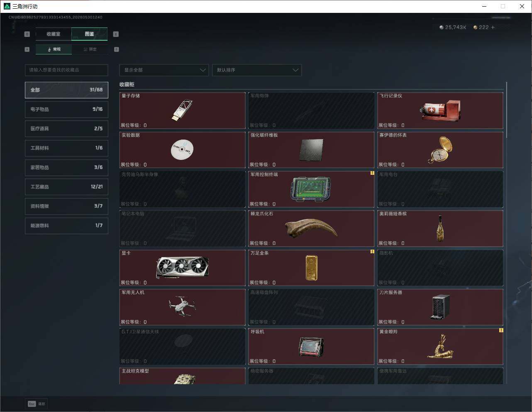532x412 pixels.
Task: Click the locked 摄影机 card
Action: click(x=440, y=268)
